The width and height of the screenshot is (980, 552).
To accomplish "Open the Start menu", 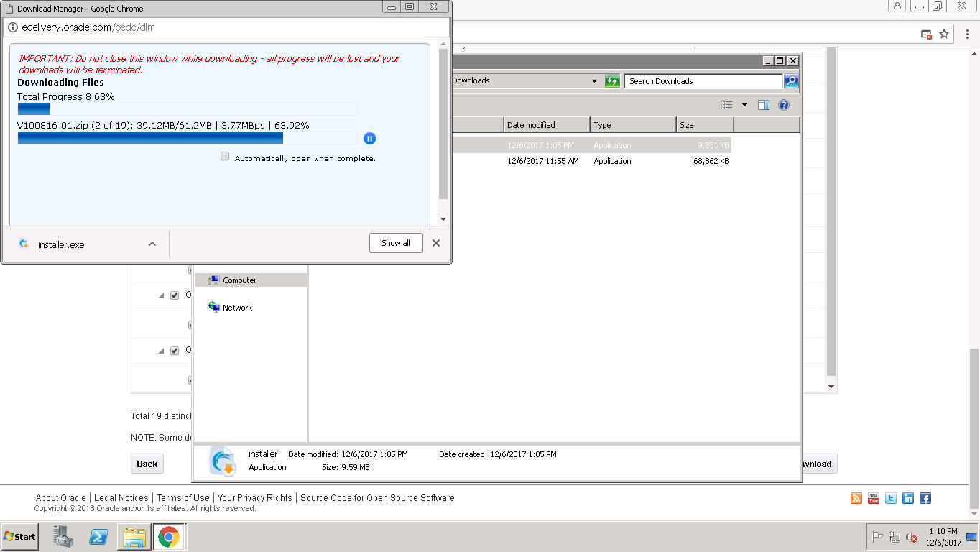I will tap(18, 537).
